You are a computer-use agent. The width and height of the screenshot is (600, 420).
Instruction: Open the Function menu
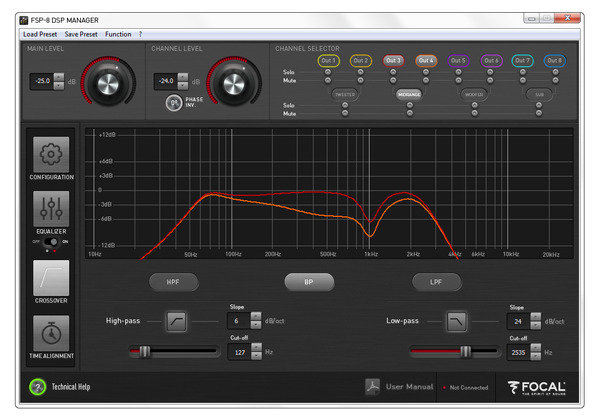pyautogui.click(x=118, y=34)
